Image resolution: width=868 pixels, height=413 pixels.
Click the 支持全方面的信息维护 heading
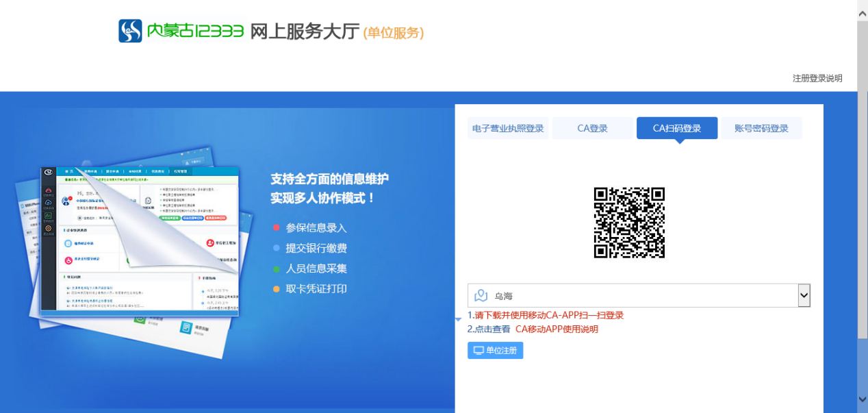tap(329, 179)
